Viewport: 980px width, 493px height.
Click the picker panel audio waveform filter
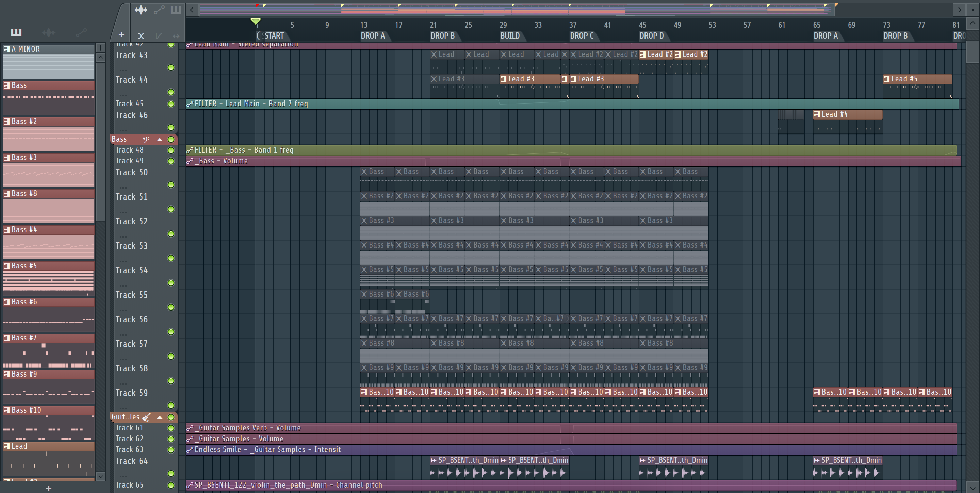click(49, 33)
